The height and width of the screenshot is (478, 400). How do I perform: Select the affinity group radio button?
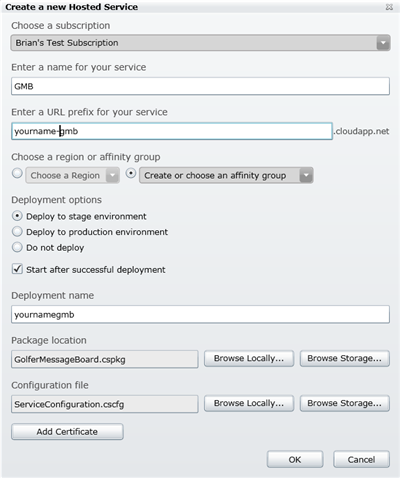point(131,173)
